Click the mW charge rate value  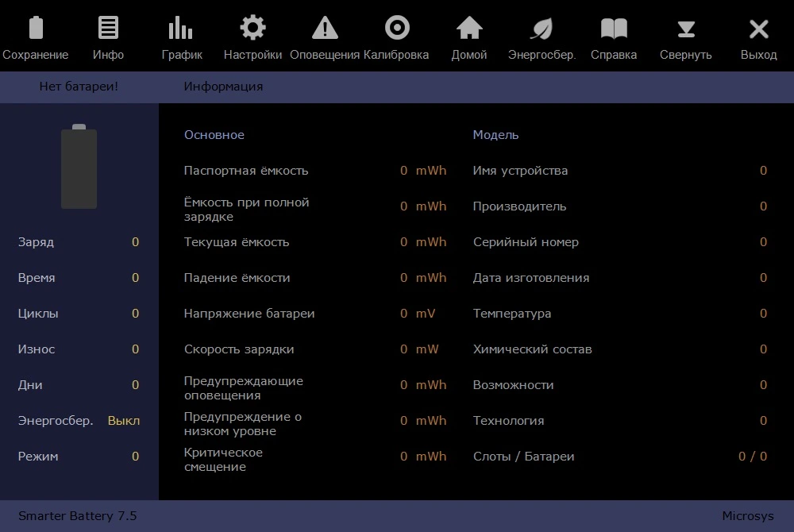(x=419, y=349)
